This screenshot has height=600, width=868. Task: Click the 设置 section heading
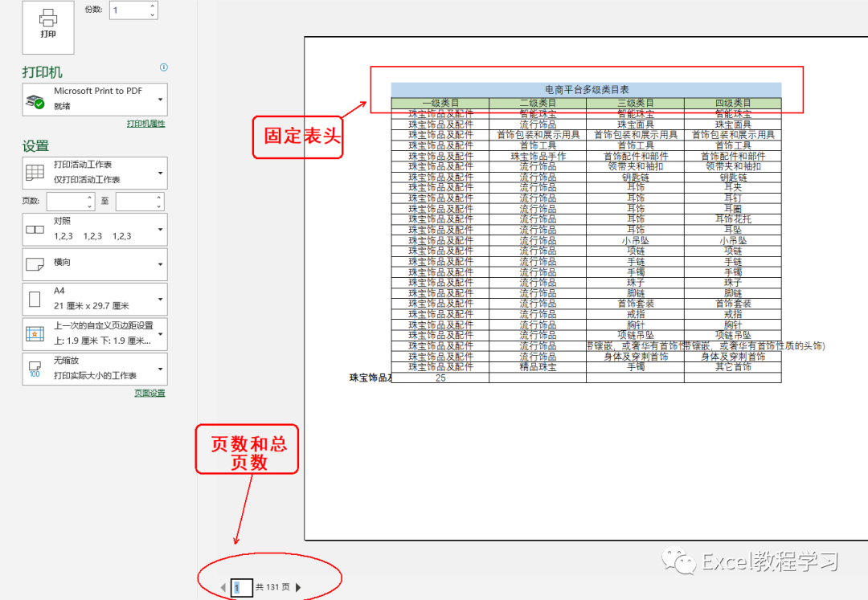[x=35, y=146]
